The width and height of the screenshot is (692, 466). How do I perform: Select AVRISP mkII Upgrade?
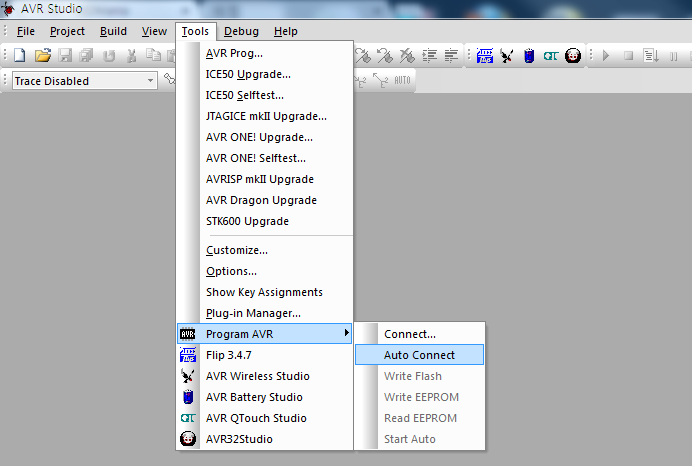point(264,179)
